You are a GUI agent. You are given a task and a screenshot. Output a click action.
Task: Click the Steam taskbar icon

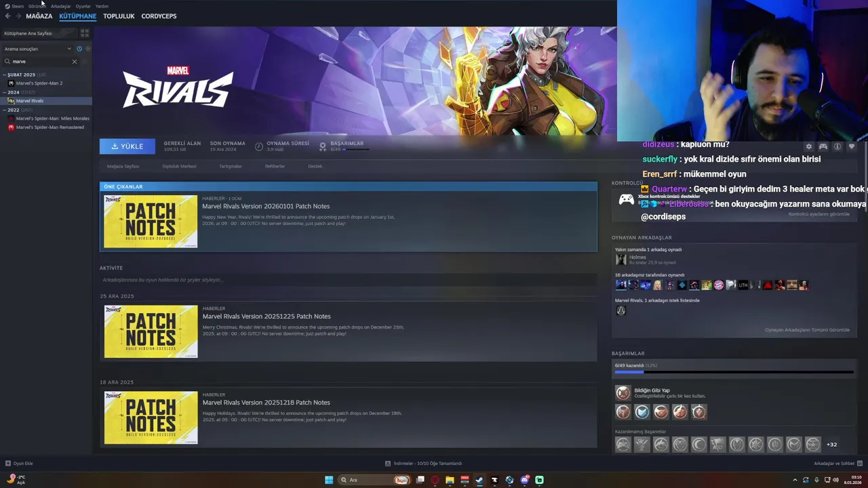[479, 480]
